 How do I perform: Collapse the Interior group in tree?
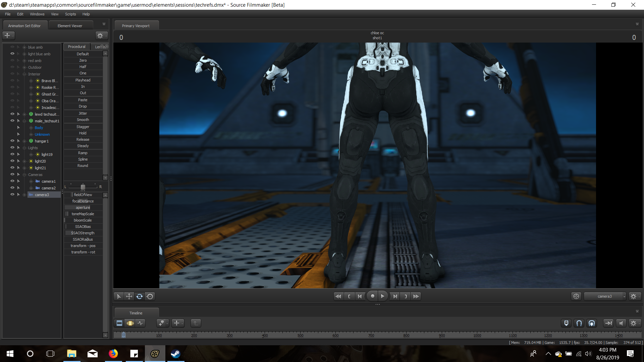[24, 74]
